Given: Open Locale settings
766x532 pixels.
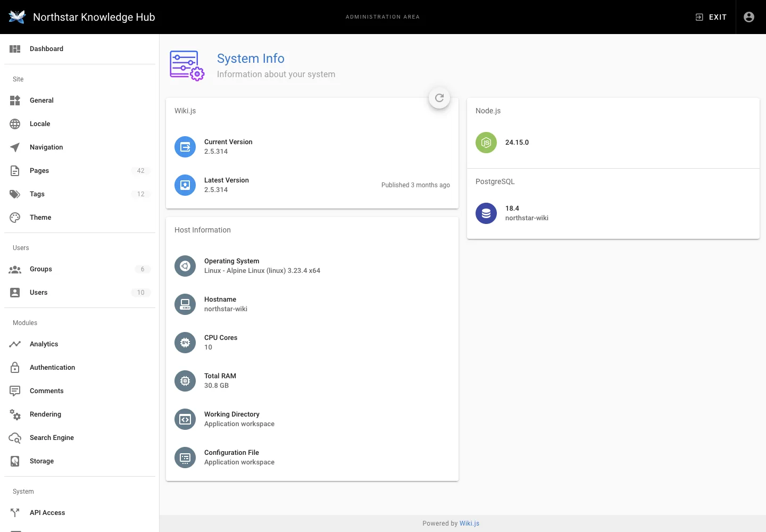Looking at the screenshot, I should (80, 124).
